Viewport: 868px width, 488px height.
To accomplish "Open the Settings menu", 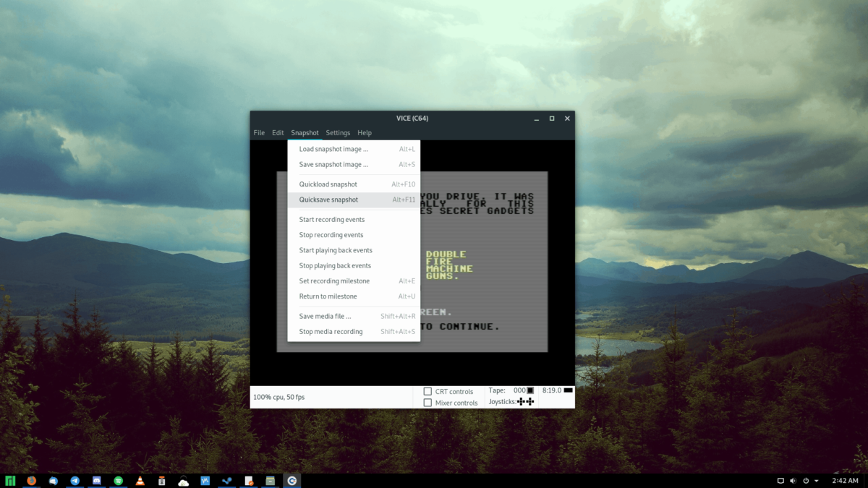I will coord(338,133).
